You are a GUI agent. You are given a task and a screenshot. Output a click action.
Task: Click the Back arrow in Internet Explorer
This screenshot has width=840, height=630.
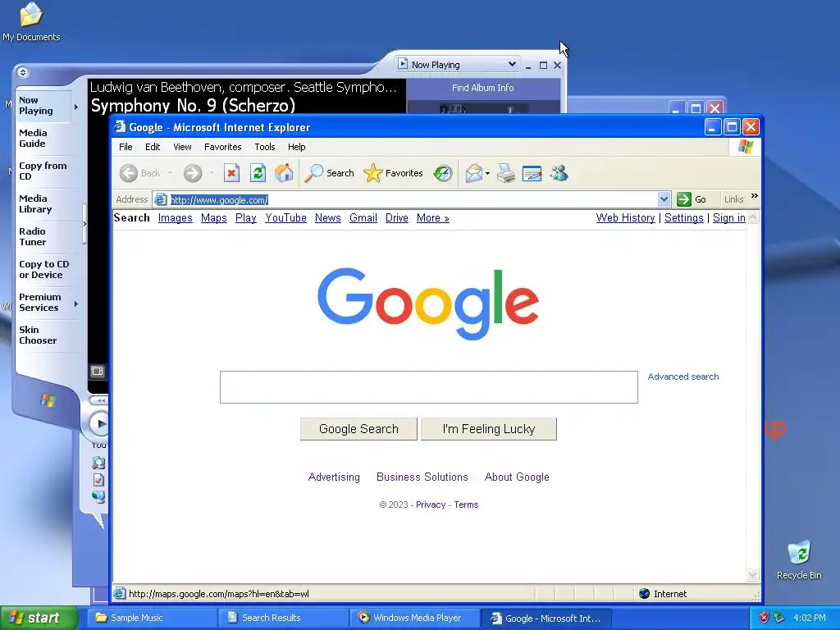click(x=129, y=173)
